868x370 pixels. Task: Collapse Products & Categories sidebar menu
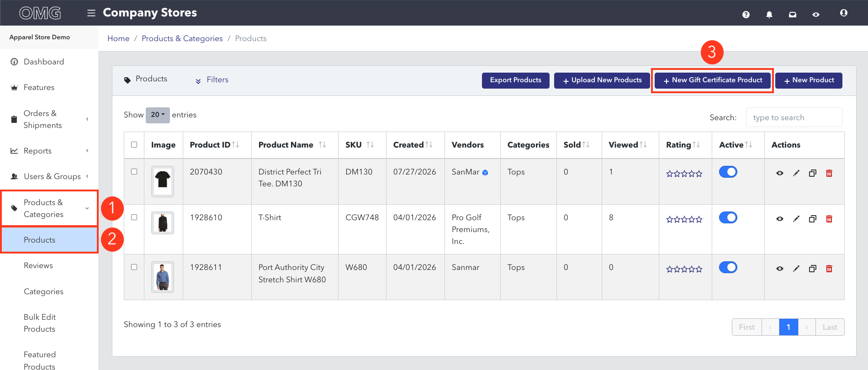pyautogui.click(x=49, y=208)
